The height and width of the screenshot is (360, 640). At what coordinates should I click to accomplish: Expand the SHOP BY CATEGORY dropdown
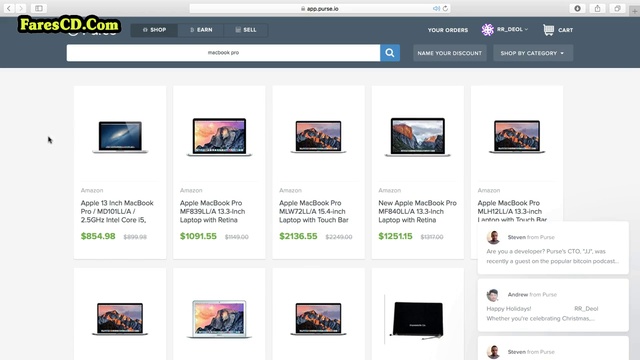pos(533,53)
